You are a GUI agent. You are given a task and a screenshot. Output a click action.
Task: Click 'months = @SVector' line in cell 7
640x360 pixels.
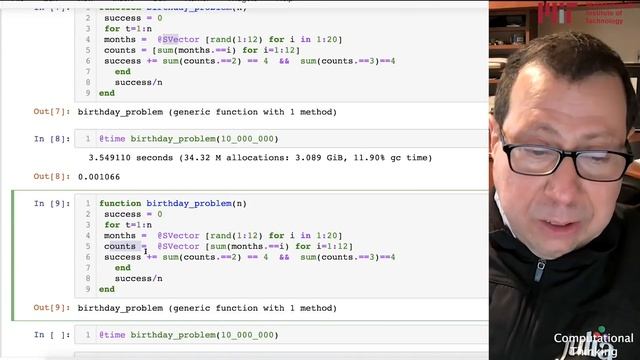pos(223,40)
